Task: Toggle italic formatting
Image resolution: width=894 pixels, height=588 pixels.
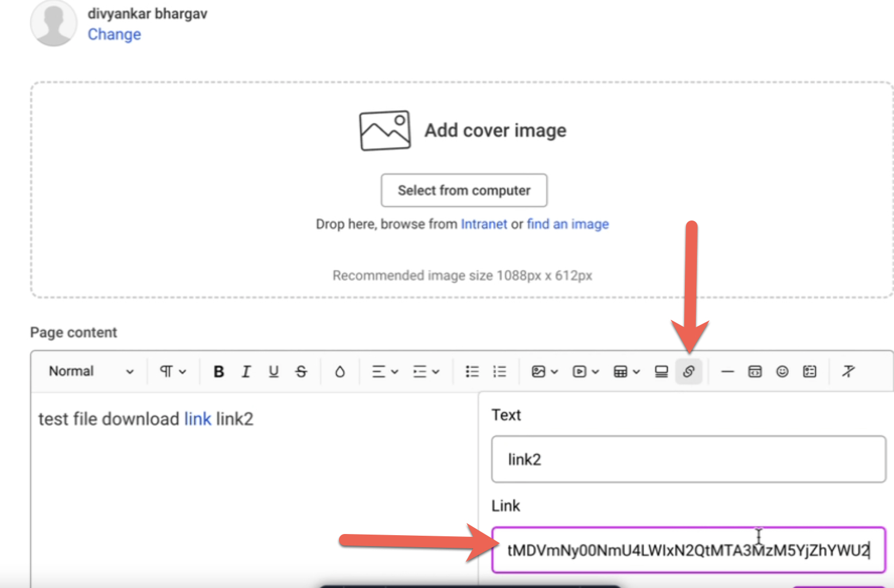Action: [246, 372]
